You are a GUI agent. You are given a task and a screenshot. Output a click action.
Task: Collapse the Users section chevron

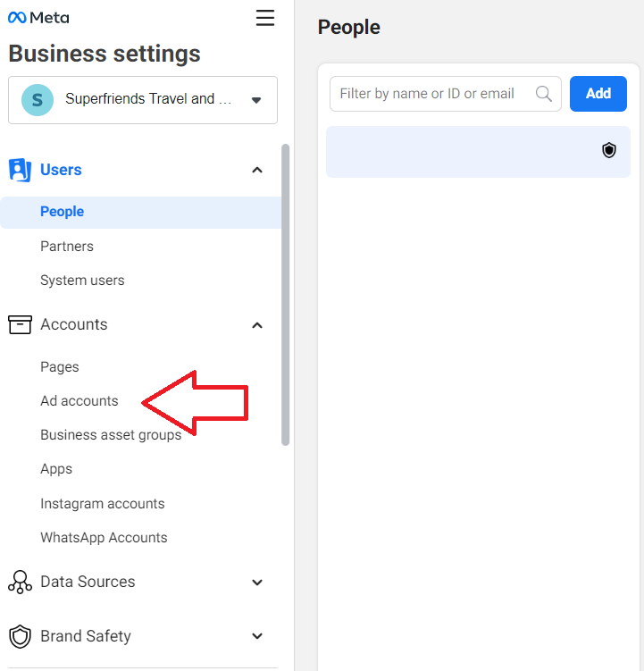(257, 170)
